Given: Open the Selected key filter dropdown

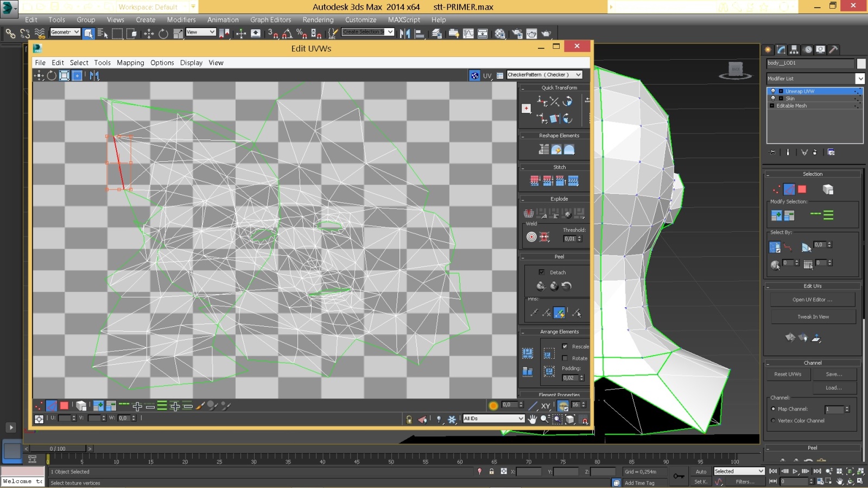Looking at the screenshot, I should pos(739,471).
